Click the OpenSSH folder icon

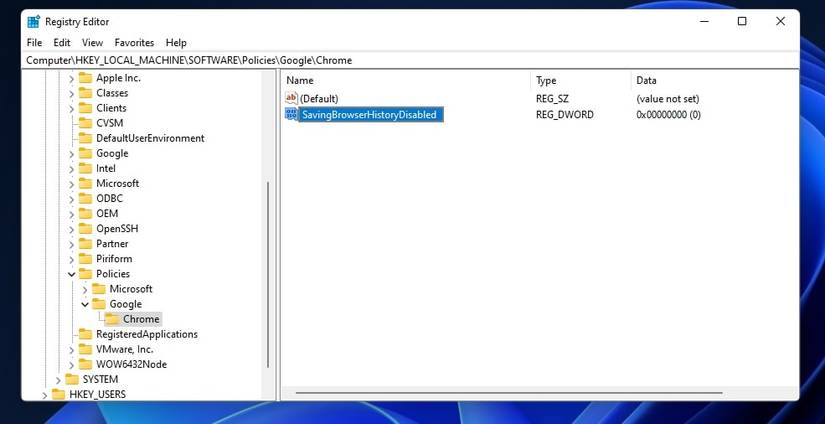point(85,229)
